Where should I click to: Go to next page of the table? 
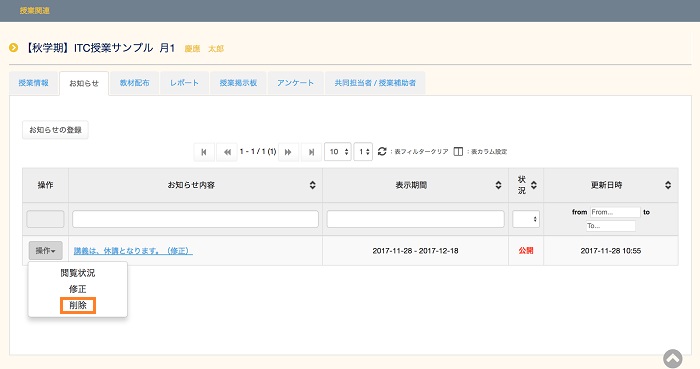[x=288, y=152]
